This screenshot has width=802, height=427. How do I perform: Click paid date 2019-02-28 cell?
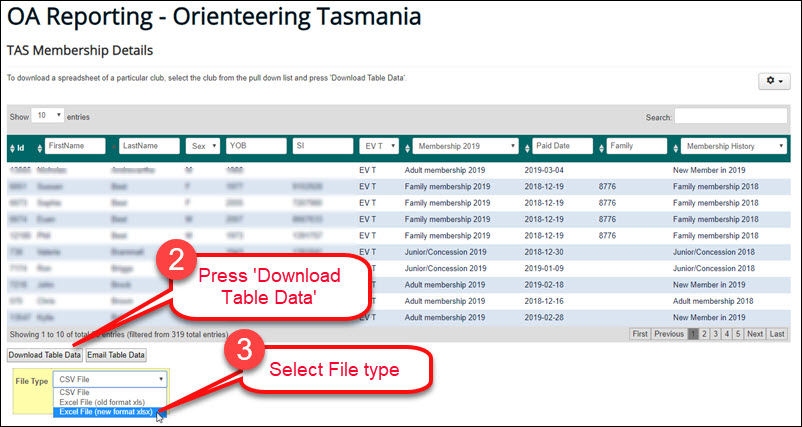click(544, 318)
